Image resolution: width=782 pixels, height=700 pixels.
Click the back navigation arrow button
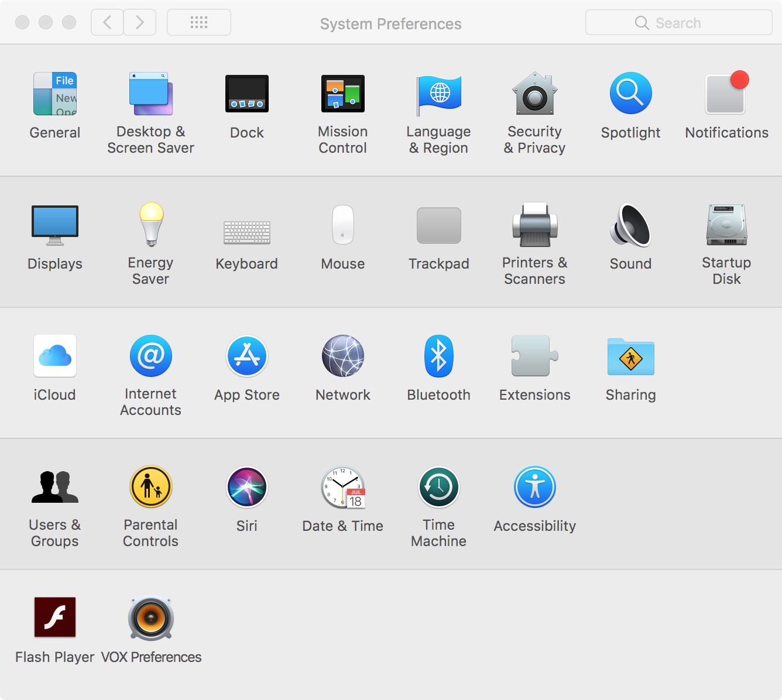click(x=107, y=23)
